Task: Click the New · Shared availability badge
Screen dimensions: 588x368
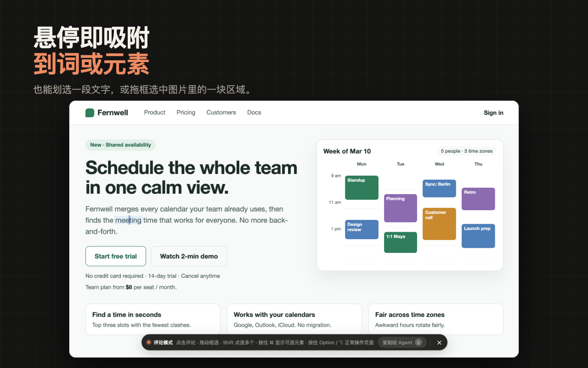Action: 120,145
